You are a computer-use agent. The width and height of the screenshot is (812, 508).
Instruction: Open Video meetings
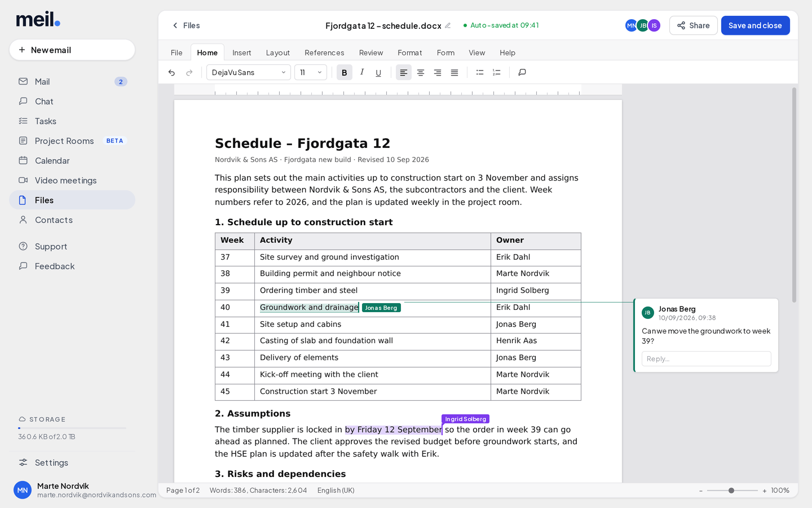(72, 180)
